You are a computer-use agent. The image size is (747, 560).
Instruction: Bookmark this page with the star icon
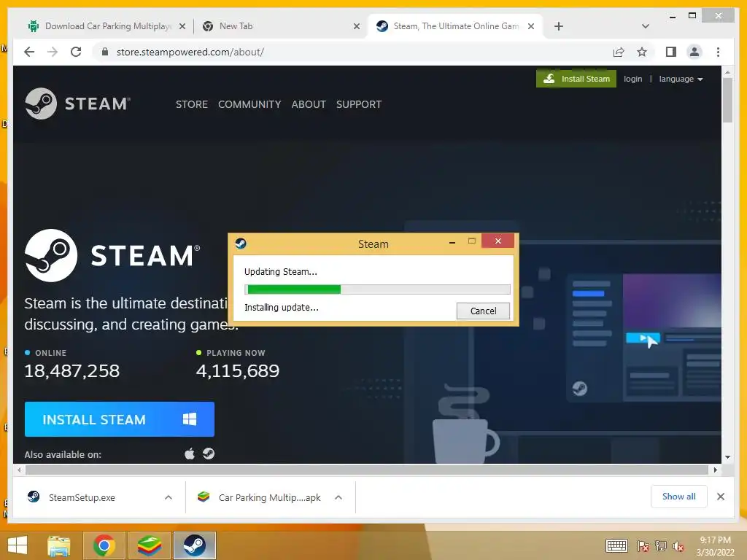(642, 52)
